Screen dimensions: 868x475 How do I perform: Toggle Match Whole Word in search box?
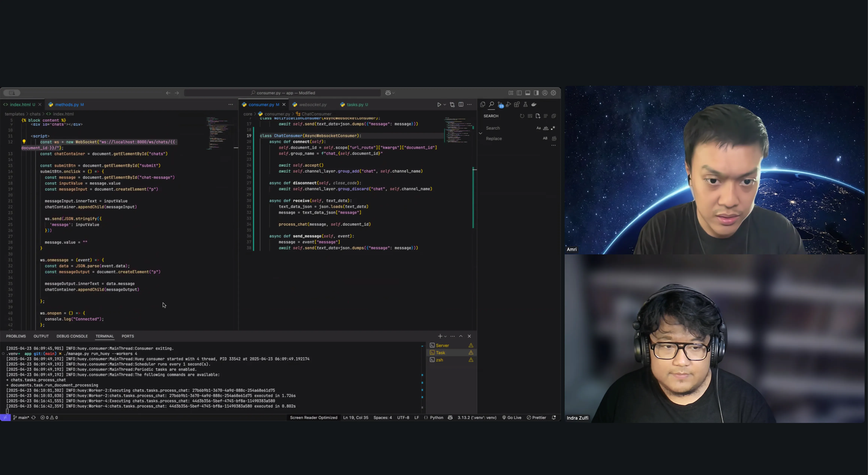click(x=546, y=128)
